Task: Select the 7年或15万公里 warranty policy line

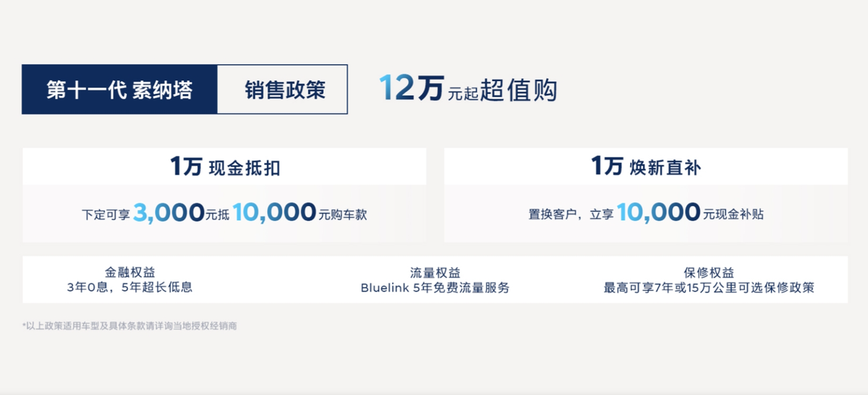Action: (709, 288)
